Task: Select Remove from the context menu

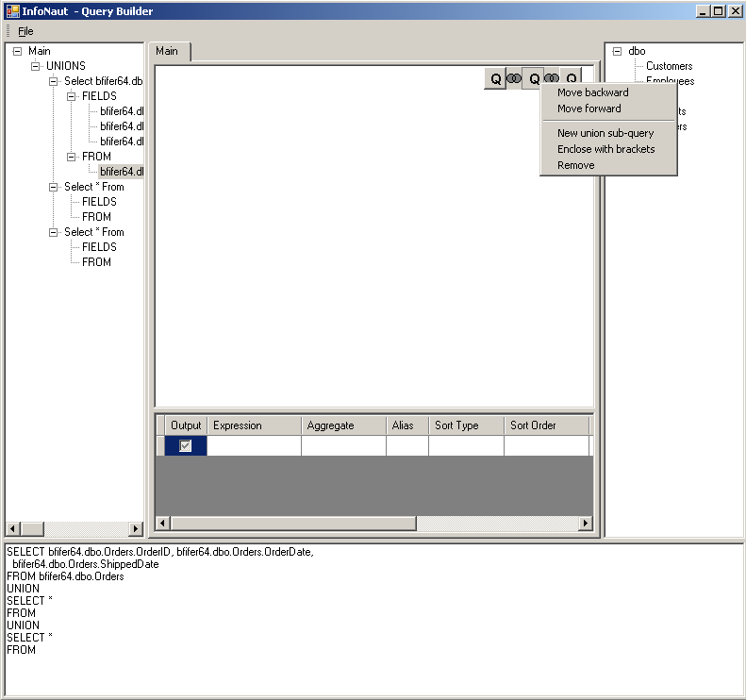Action: click(x=575, y=165)
